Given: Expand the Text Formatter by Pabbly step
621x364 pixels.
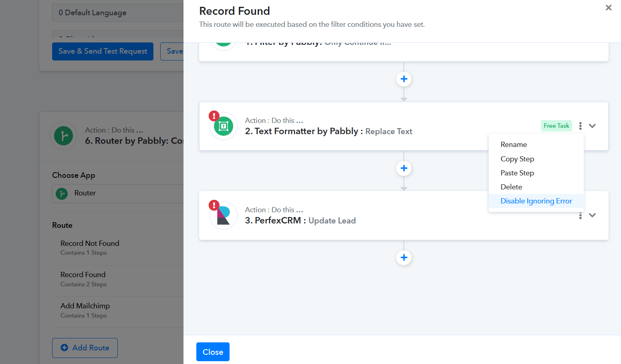Looking at the screenshot, I should click(x=592, y=126).
